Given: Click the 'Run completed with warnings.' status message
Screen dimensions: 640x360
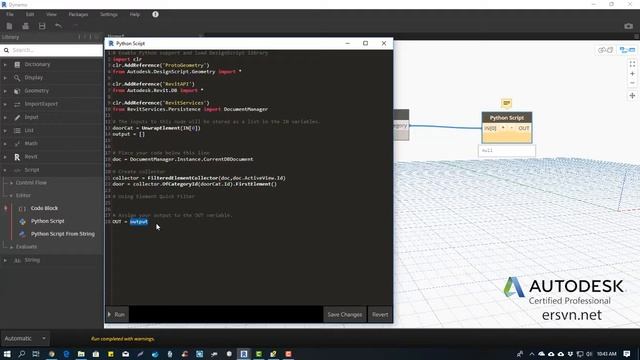Looking at the screenshot, I should click(122, 339).
